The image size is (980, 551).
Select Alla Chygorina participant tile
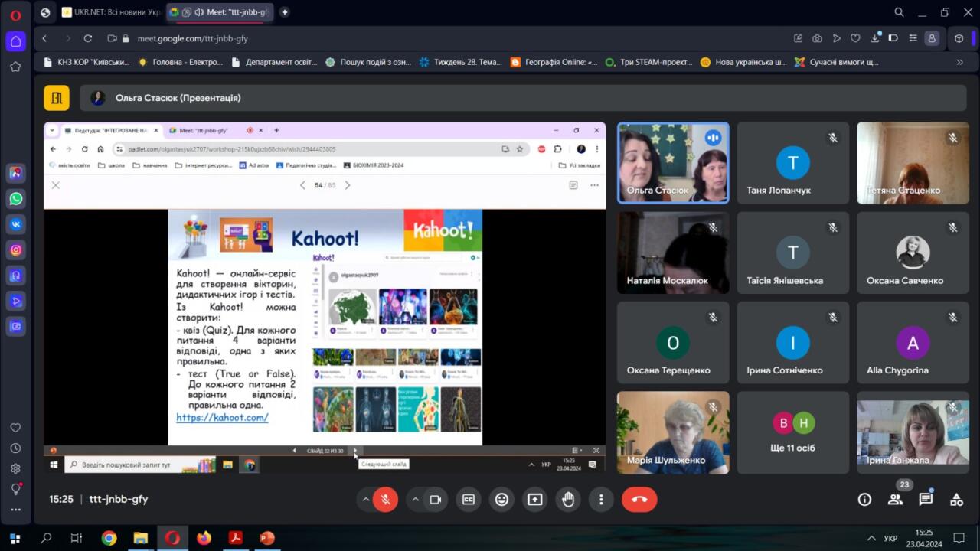(913, 343)
